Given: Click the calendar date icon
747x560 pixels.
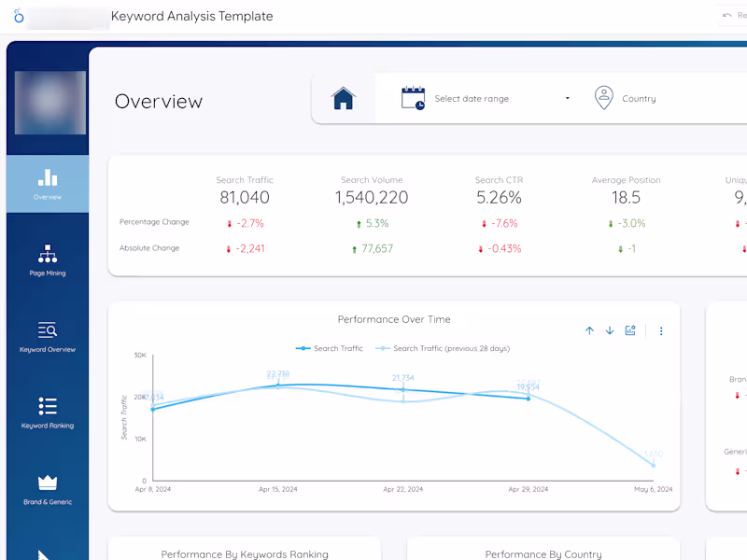Looking at the screenshot, I should point(413,98).
